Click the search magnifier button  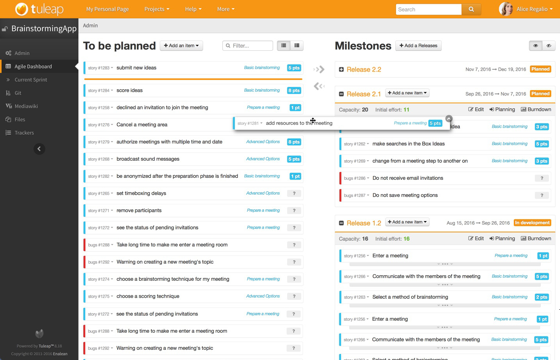(471, 9)
